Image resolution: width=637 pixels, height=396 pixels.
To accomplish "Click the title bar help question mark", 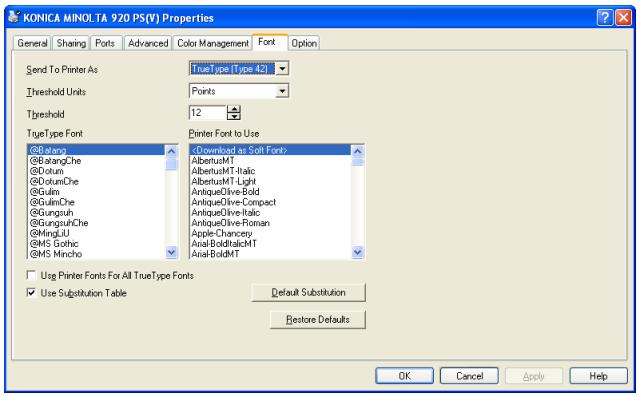I will 604,17.
